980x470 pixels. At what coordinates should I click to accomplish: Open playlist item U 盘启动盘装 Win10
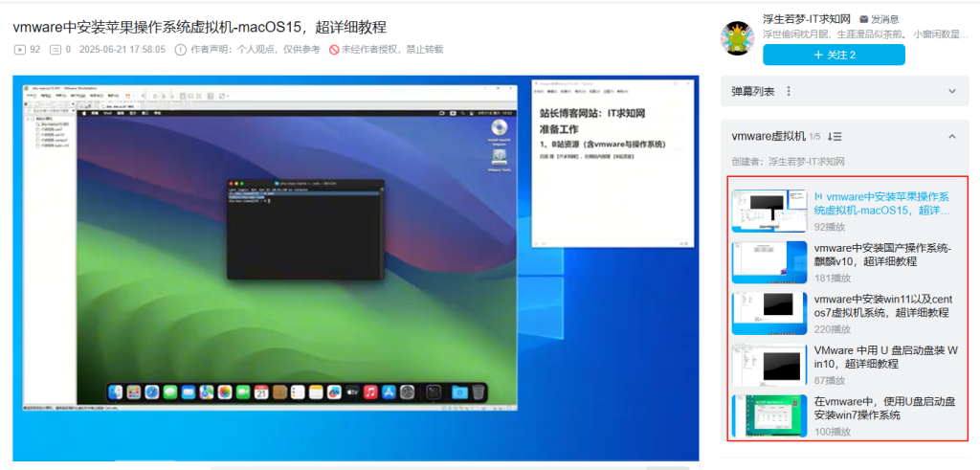(x=886, y=357)
